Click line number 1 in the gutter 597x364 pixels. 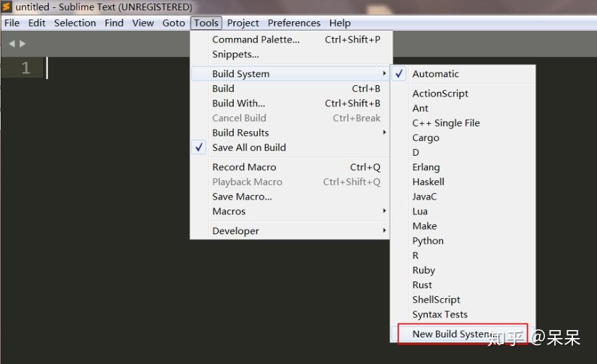click(x=25, y=68)
